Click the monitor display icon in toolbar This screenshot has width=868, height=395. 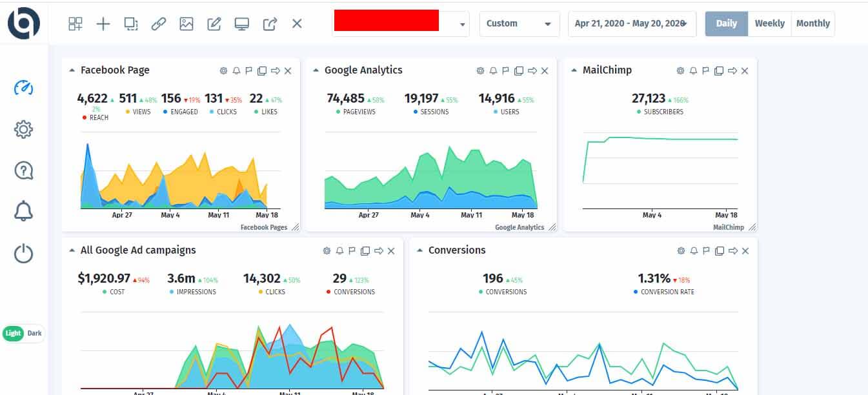[242, 24]
